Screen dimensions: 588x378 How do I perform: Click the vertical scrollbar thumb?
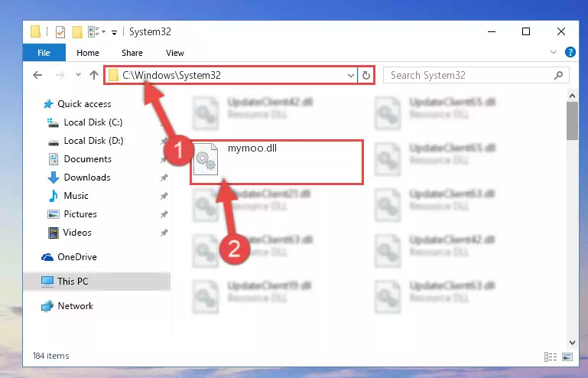pos(572,121)
